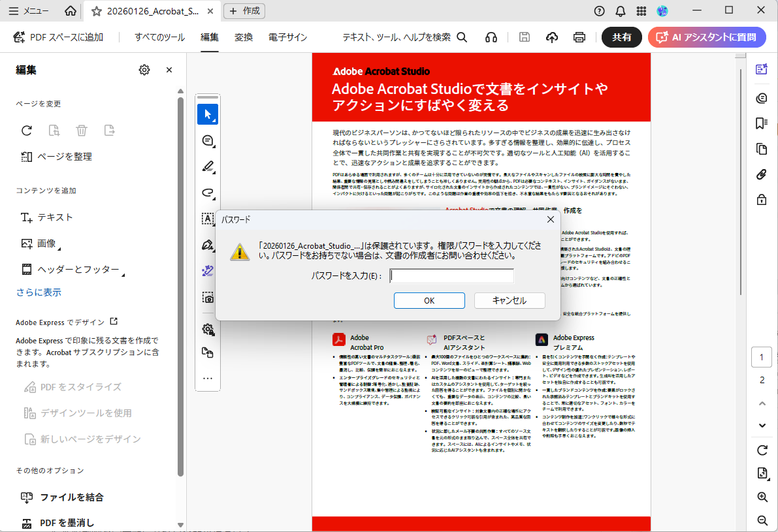
Task: Open the page thumbnails panel icon
Action: tap(762, 148)
